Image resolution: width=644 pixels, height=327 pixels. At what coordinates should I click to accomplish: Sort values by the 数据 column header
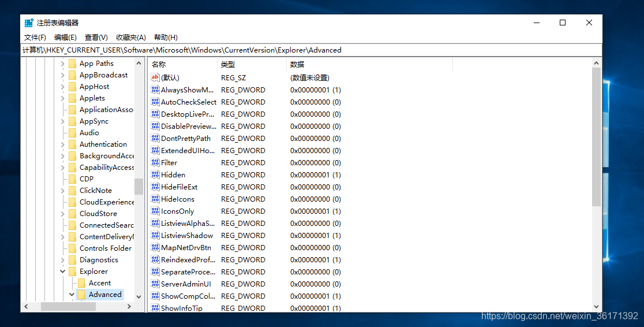point(370,65)
